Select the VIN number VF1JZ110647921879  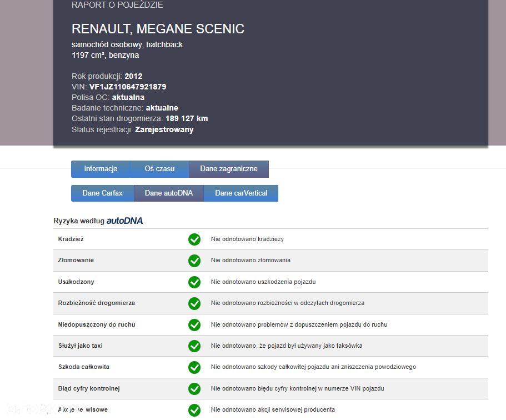tap(128, 87)
